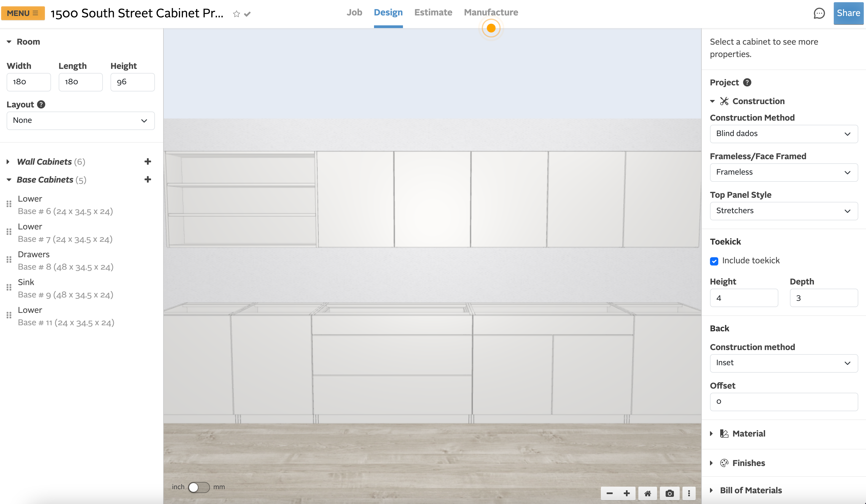Open the three-dot view options menu
Viewport: 866px width, 504px height.
coord(689,493)
